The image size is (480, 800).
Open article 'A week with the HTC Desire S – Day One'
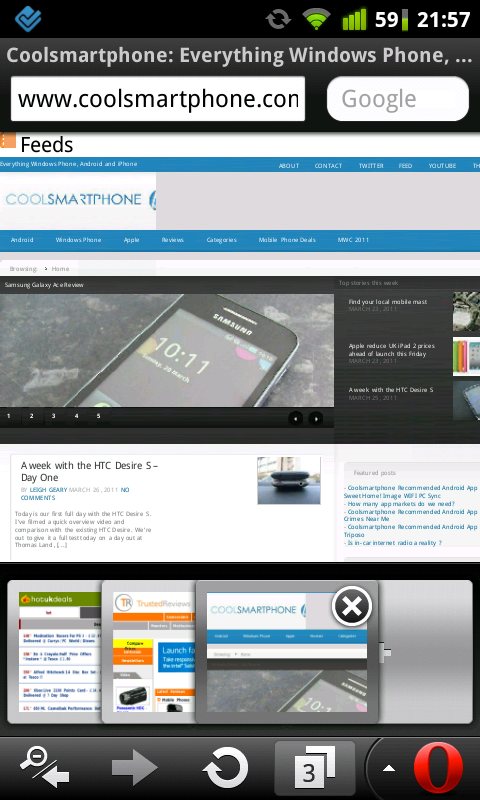(x=90, y=471)
